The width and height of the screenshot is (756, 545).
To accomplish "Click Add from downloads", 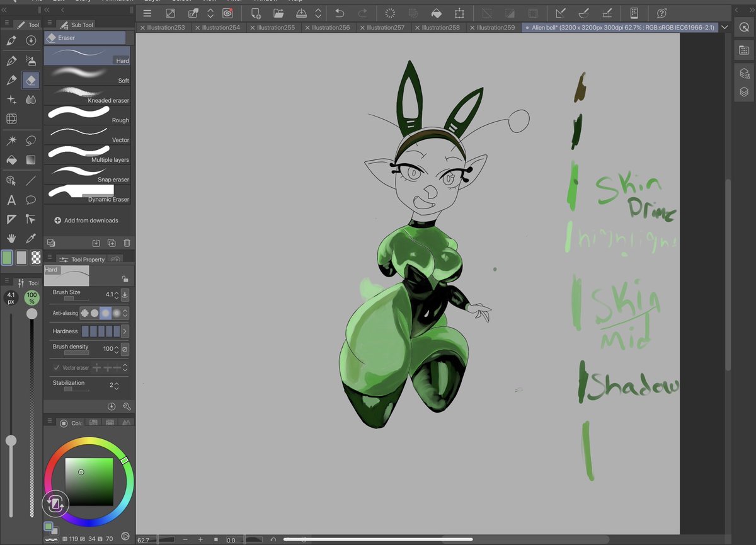I will pos(86,221).
